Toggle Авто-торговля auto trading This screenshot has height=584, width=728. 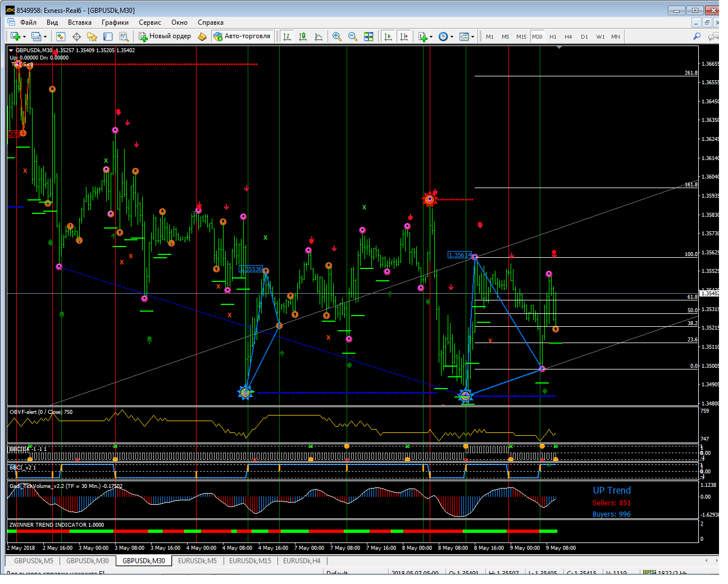(x=242, y=36)
